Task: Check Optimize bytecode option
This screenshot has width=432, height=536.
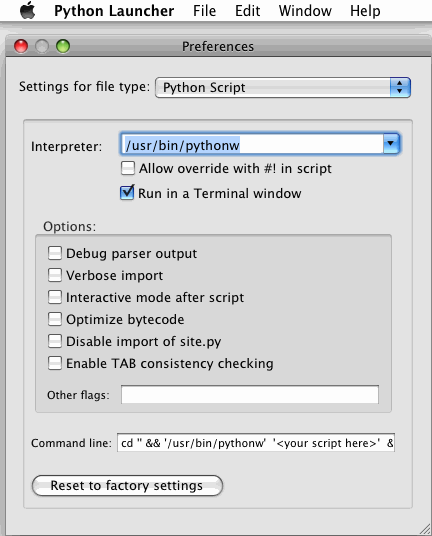Action: 55,319
